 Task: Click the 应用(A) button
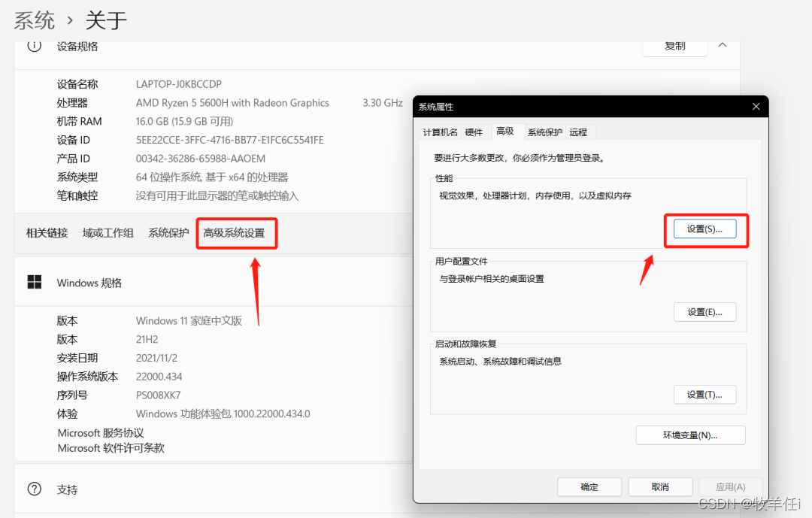point(730,487)
